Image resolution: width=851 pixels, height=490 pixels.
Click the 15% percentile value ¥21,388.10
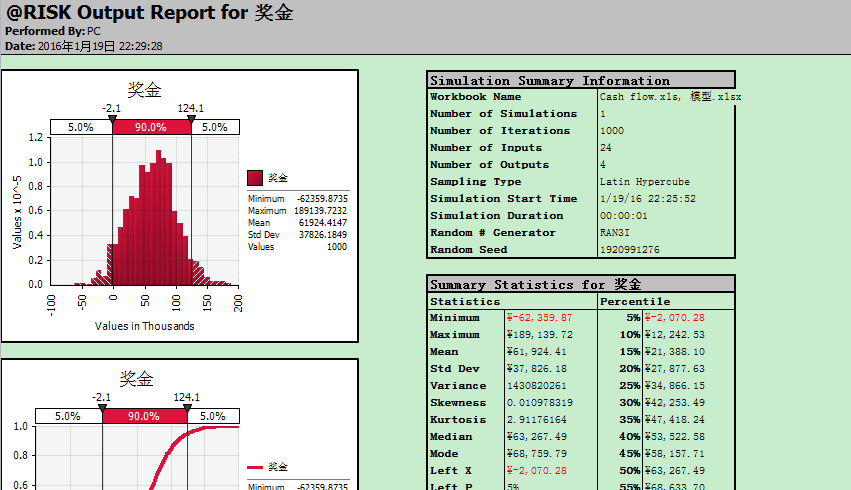point(675,352)
